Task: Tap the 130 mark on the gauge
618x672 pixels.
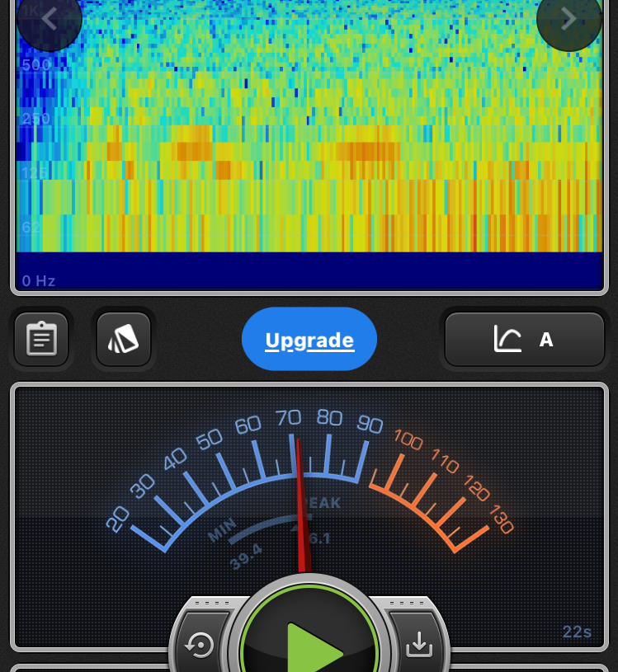Action: coord(501,519)
